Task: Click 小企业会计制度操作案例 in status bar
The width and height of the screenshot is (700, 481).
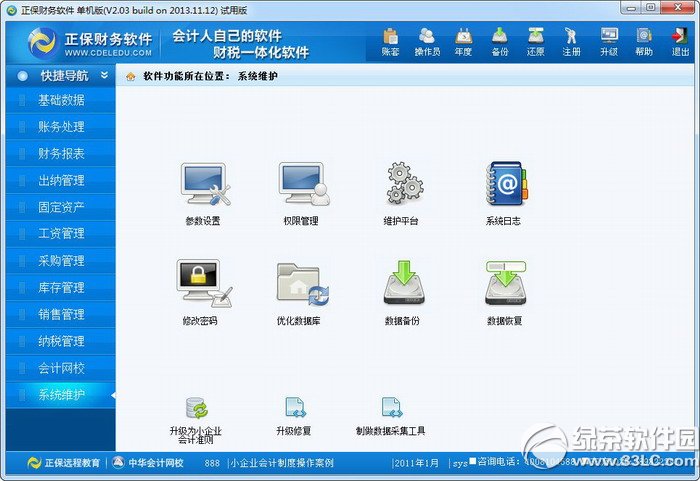Action: click(x=282, y=463)
